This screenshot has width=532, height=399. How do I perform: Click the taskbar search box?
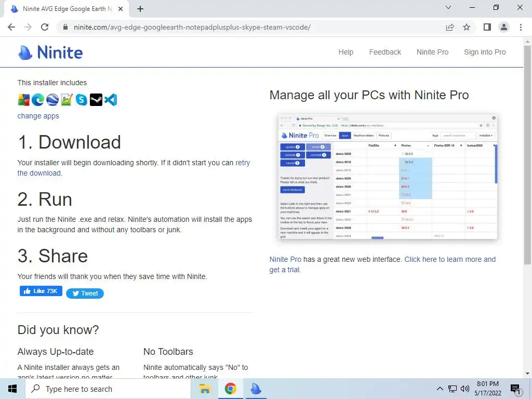point(108,389)
